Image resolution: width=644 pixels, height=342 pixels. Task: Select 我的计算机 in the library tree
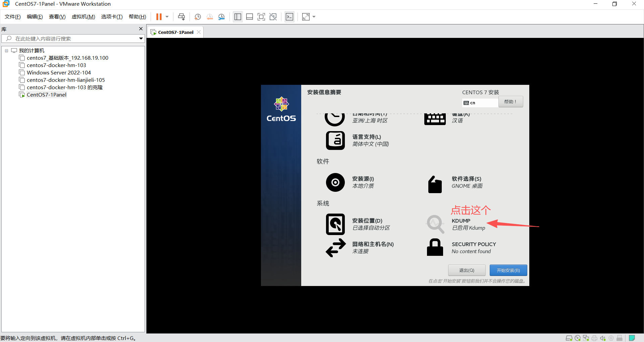point(32,51)
